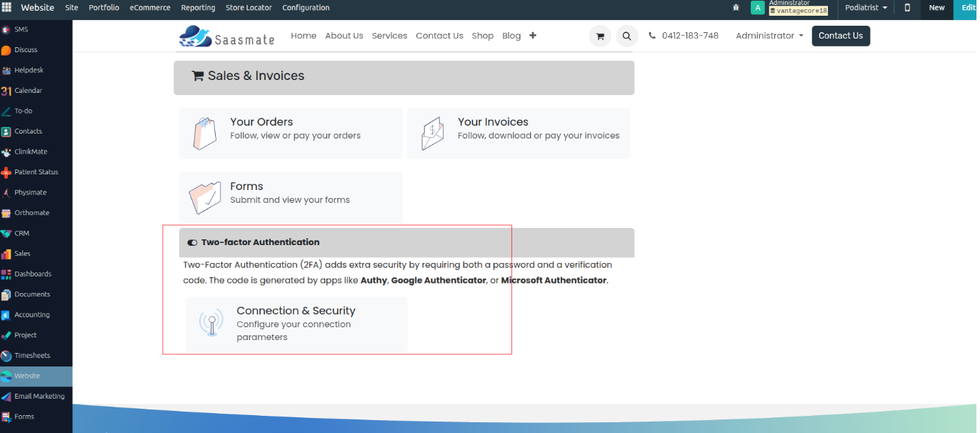Open the Configuration menu

tap(306, 8)
